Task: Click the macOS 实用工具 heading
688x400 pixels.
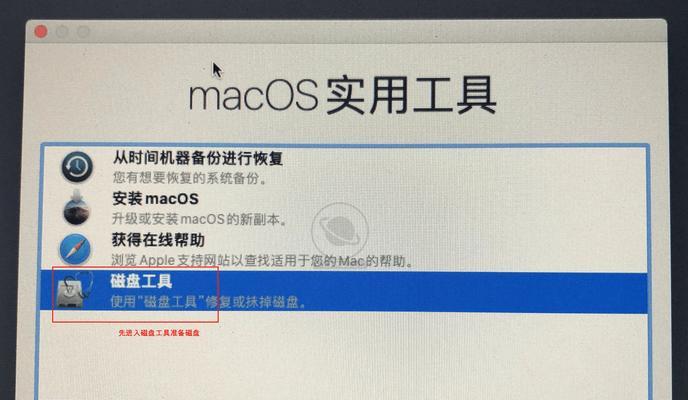Action: coord(342,95)
